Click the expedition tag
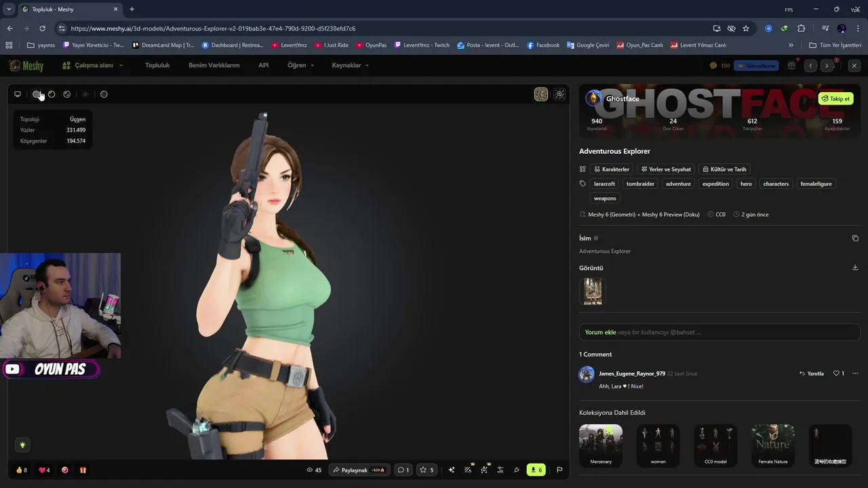Screen dimensions: 868x488 pyautogui.click(x=715, y=184)
